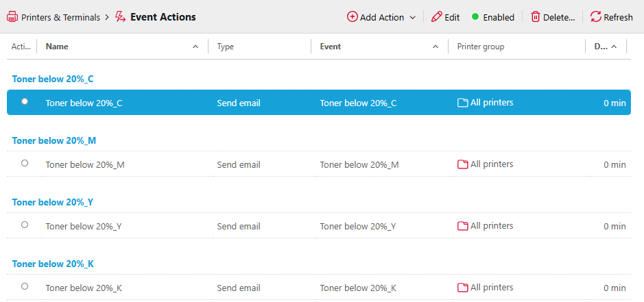Click the Refresh arrows icon
The width and height of the screenshot is (644, 302).
click(595, 17)
